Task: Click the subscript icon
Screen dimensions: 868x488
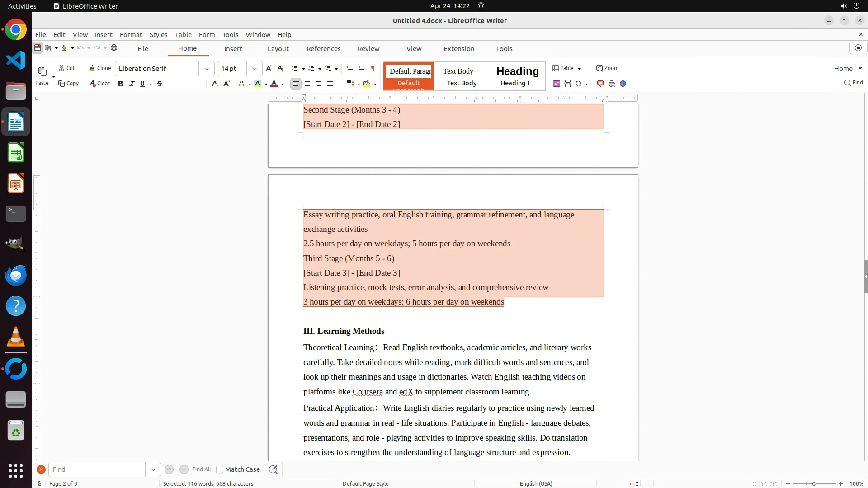Action: pos(215,84)
